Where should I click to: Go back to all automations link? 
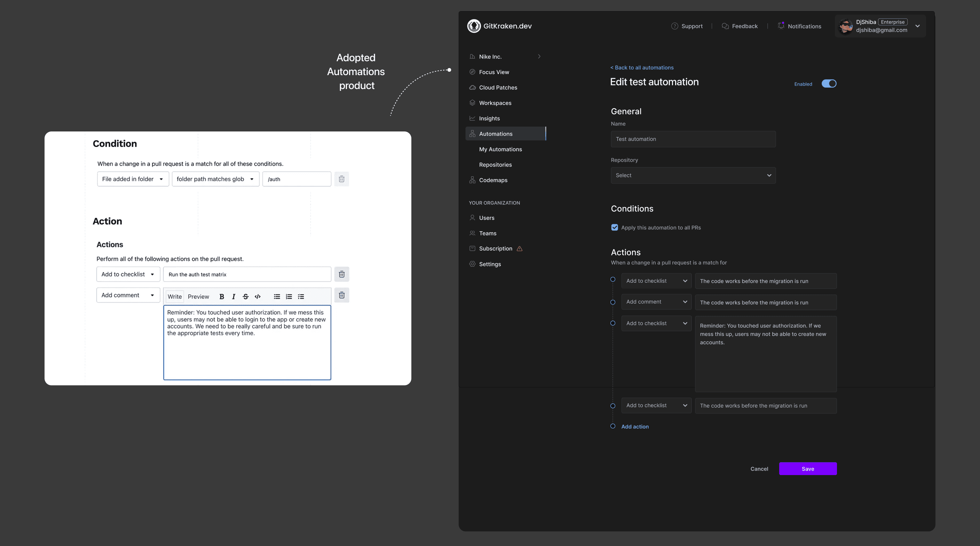tap(642, 68)
